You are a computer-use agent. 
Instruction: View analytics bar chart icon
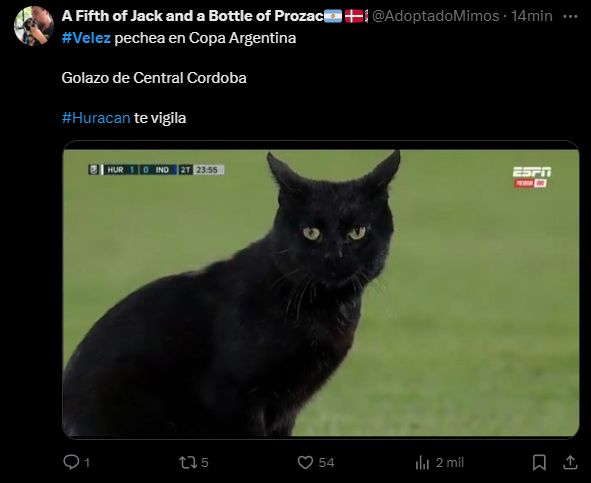(x=422, y=462)
